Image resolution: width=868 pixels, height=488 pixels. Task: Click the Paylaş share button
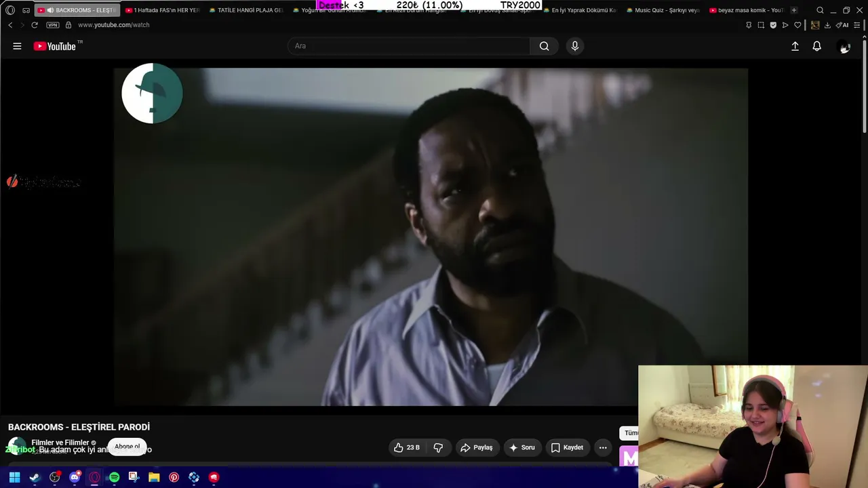click(x=476, y=447)
